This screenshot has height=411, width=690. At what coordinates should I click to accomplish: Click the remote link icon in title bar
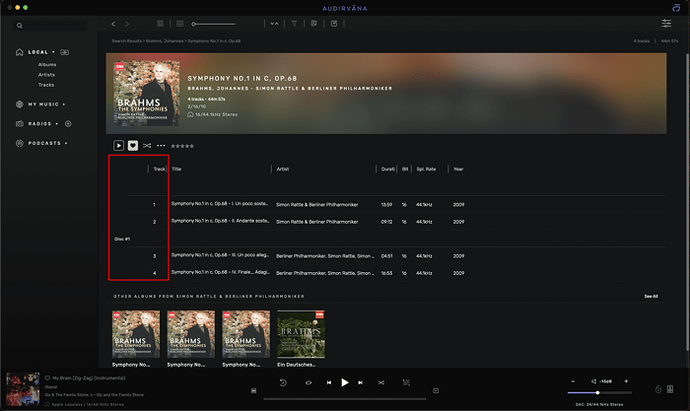(x=676, y=8)
